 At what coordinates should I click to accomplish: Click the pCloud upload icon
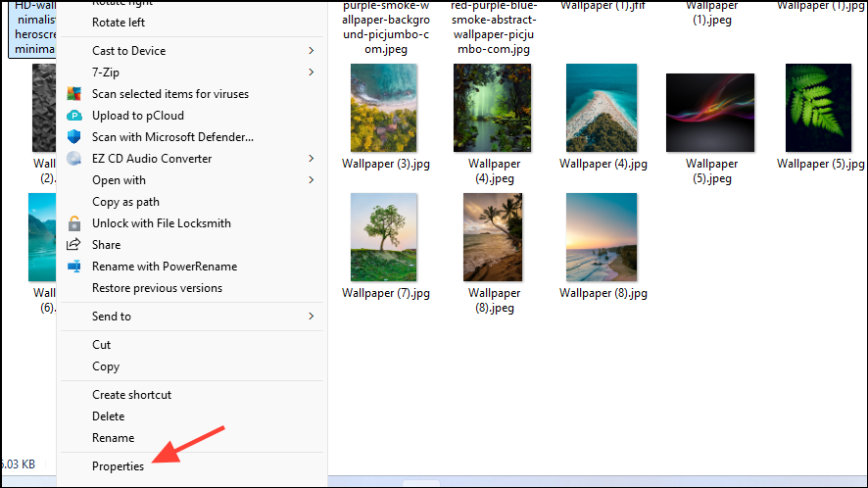pos(73,116)
